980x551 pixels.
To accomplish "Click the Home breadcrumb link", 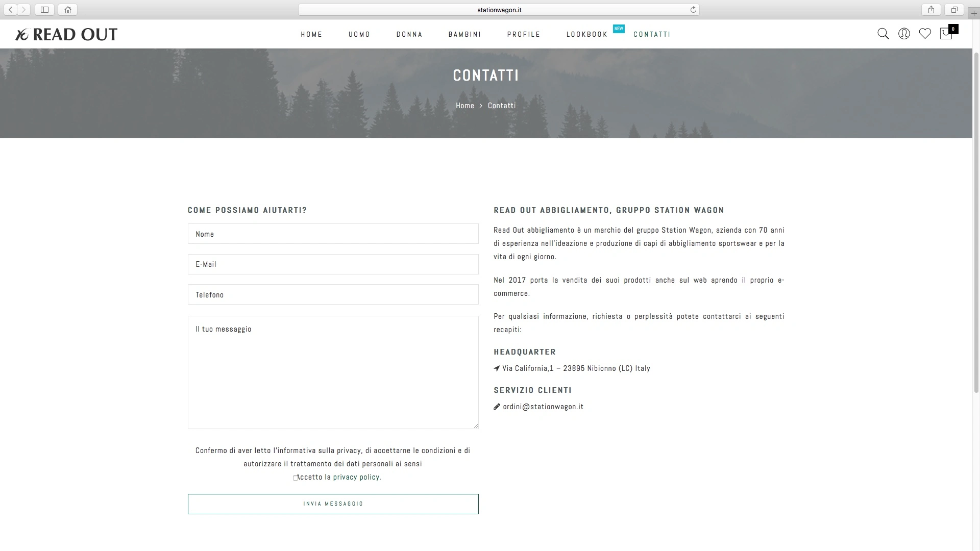I will pos(465,106).
